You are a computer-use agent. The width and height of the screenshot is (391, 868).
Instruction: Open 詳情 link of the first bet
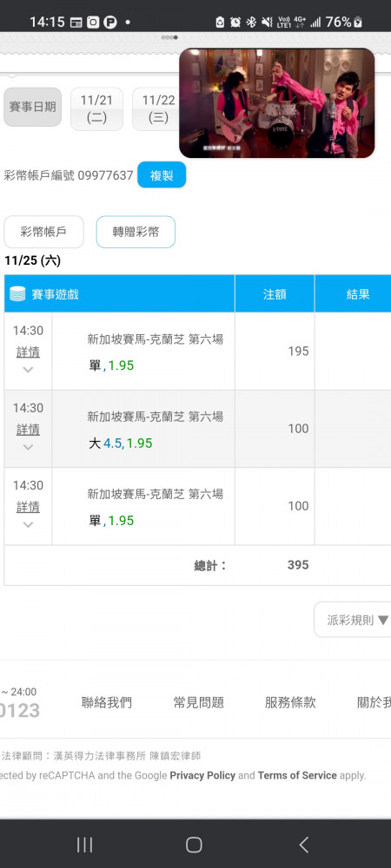(28, 352)
